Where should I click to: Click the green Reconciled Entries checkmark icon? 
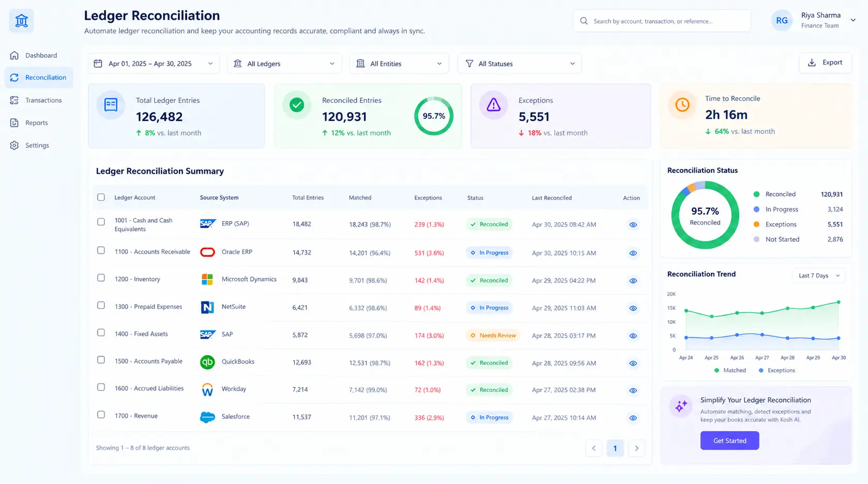pos(297,105)
